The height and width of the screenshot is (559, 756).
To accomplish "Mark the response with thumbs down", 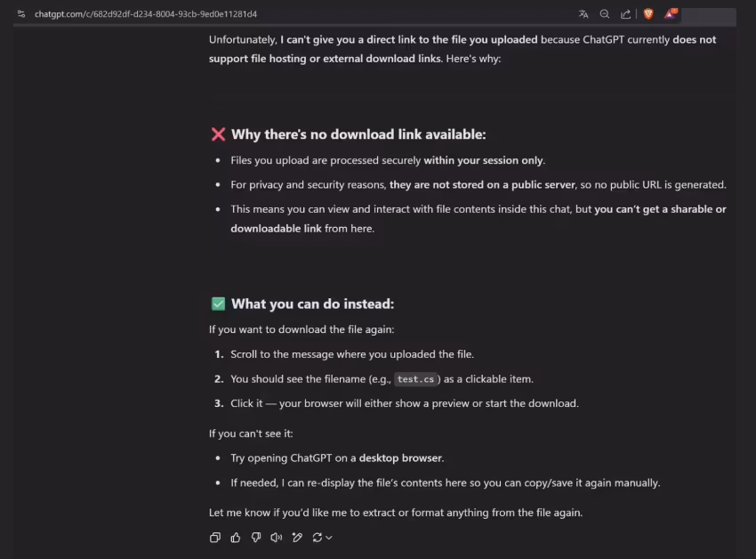I will [256, 538].
